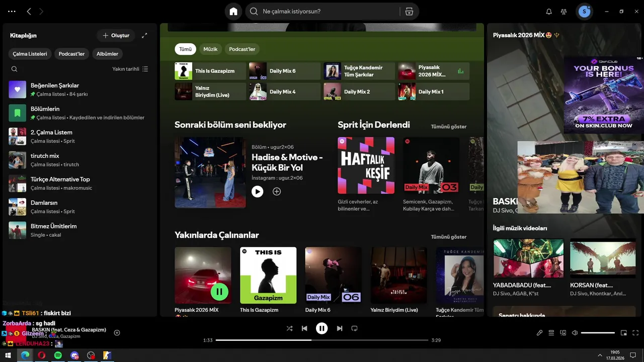Open the miniplayer icon
644x362 pixels.
[624, 333]
